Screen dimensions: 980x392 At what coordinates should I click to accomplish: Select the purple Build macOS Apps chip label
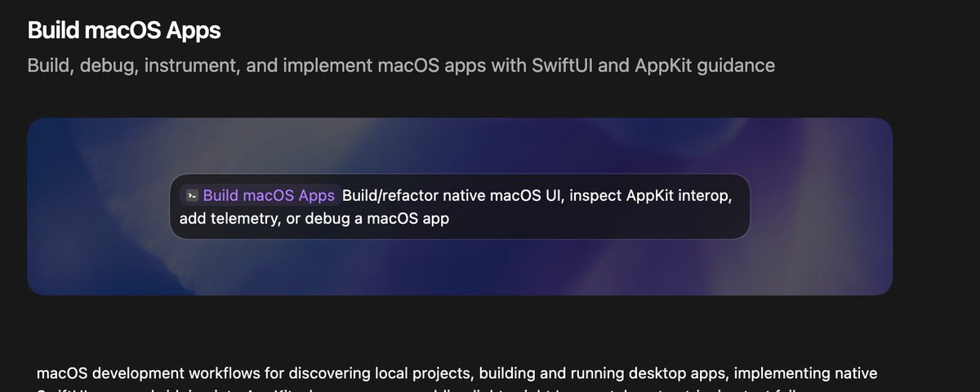point(269,196)
